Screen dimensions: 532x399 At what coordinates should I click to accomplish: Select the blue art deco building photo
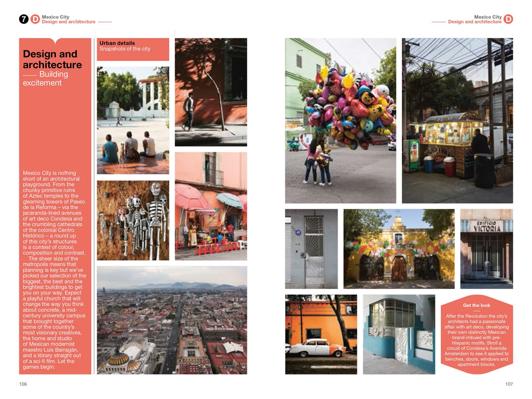pos(398,334)
